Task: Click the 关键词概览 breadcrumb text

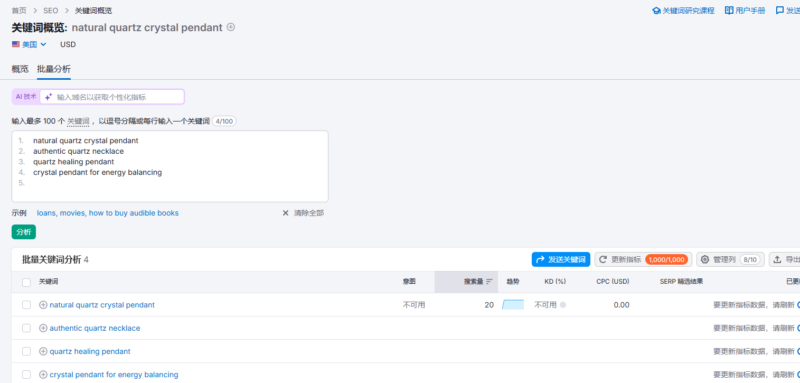Action: 93,10
